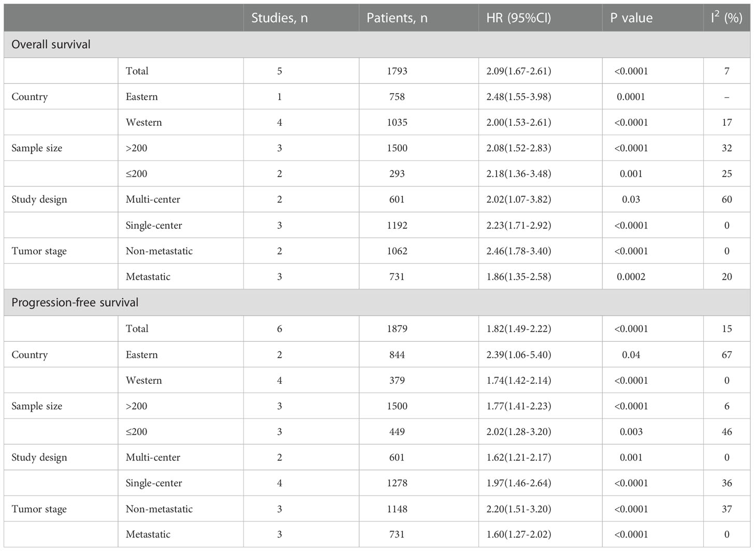Select the 'P value' column header

click(x=631, y=18)
